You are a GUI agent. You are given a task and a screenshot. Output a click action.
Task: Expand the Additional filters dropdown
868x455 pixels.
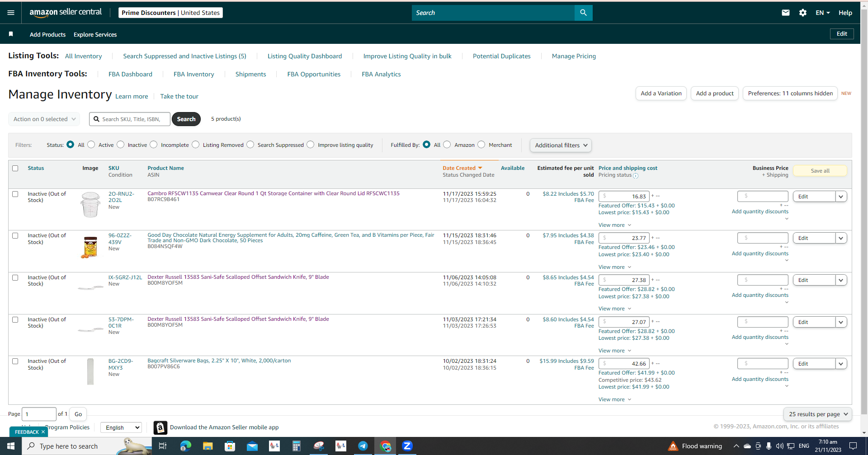[x=561, y=145]
